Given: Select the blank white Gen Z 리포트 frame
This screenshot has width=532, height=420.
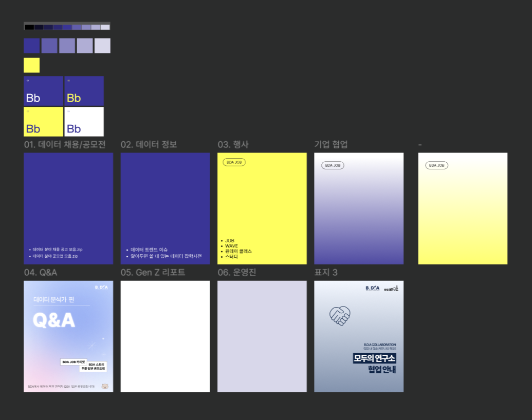Looking at the screenshot, I should point(165,336).
